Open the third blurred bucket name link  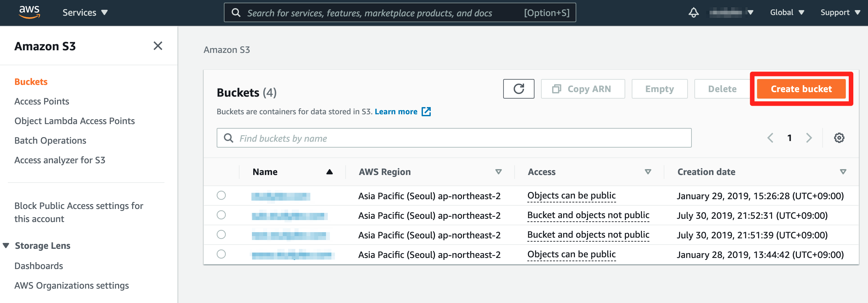[290, 235]
